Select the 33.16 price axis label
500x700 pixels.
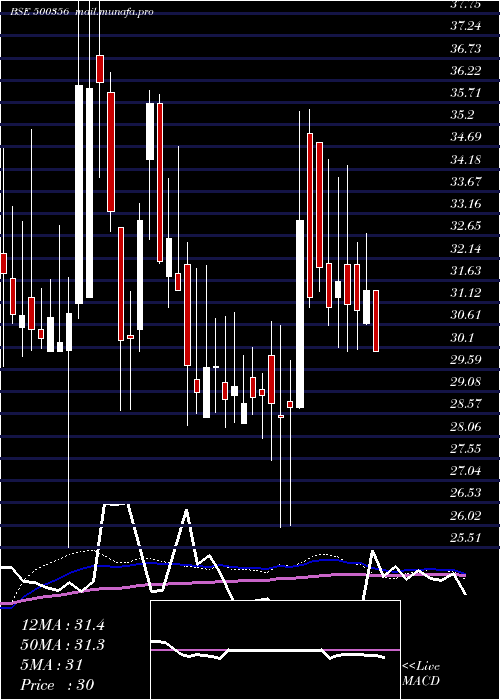[466, 204]
